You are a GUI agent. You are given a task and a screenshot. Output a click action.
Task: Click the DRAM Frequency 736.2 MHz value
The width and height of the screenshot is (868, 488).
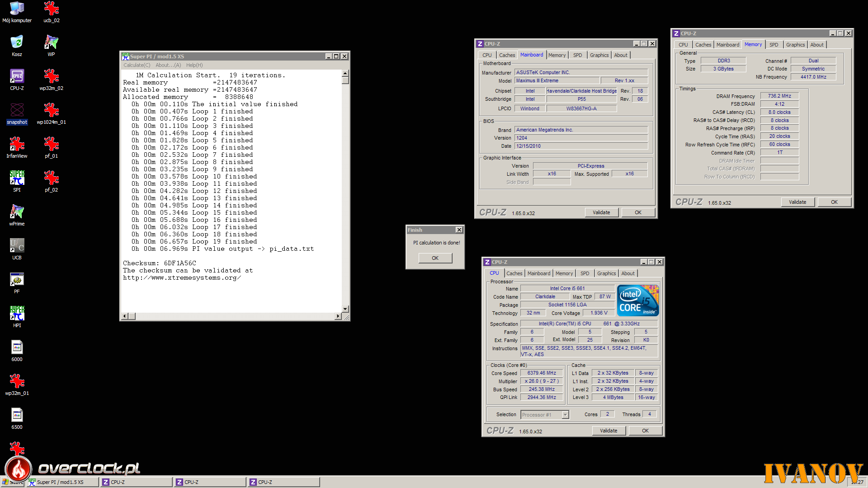[x=779, y=96]
